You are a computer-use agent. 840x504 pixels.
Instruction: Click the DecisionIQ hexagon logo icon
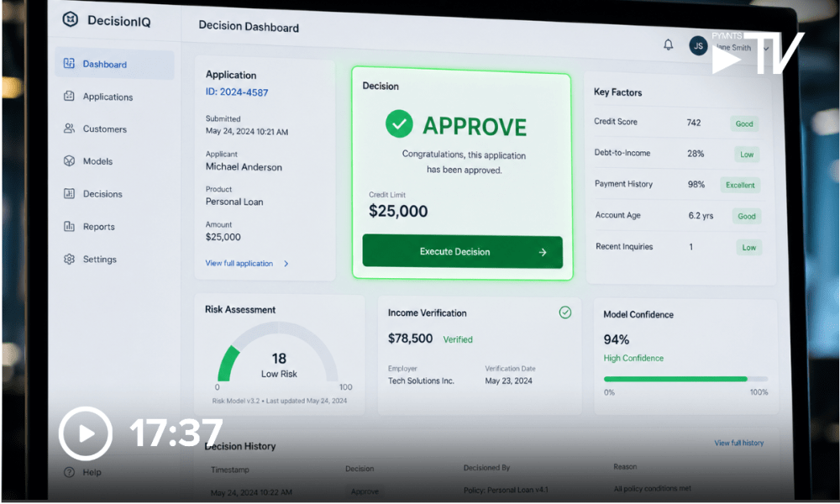coord(71,20)
